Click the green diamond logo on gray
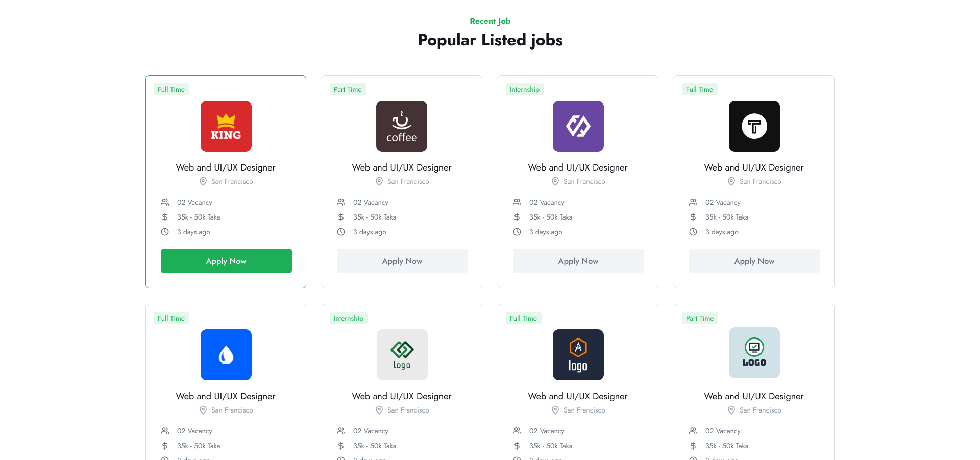The height and width of the screenshot is (460, 980). pos(402,355)
